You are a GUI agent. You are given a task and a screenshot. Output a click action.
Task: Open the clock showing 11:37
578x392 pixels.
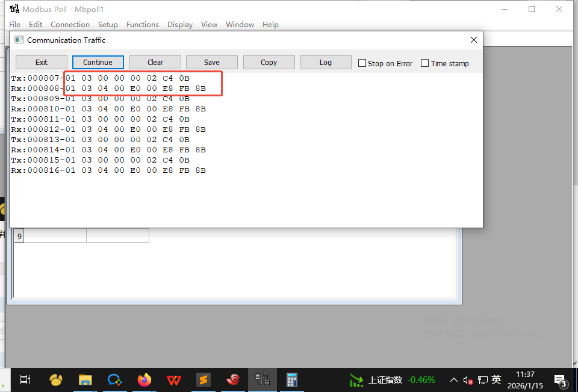pos(525,380)
